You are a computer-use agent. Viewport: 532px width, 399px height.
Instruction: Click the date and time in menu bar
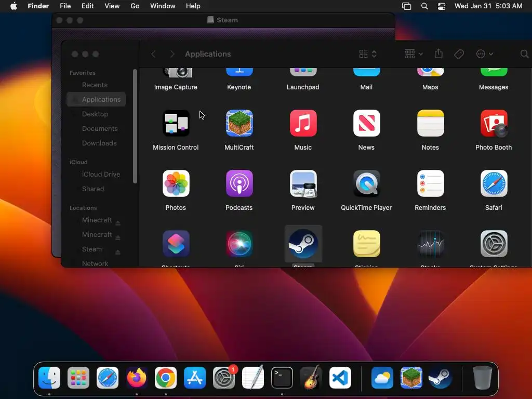point(488,6)
